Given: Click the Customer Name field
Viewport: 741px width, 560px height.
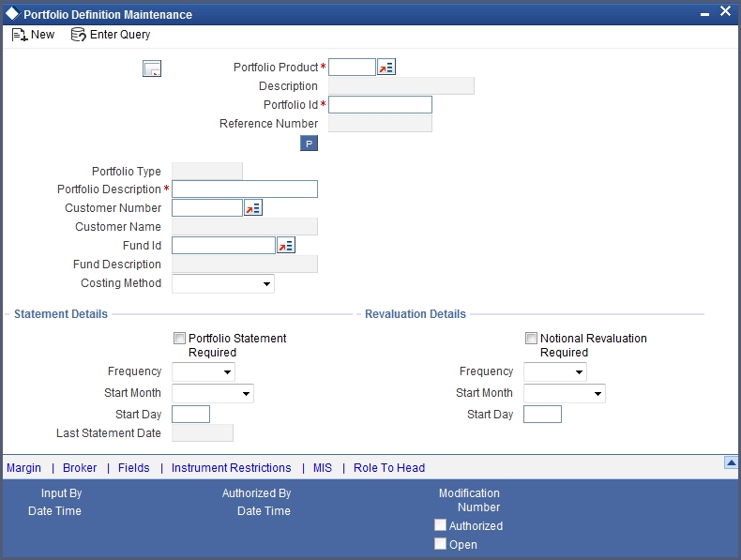Looking at the screenshot, I should [245, 227].
